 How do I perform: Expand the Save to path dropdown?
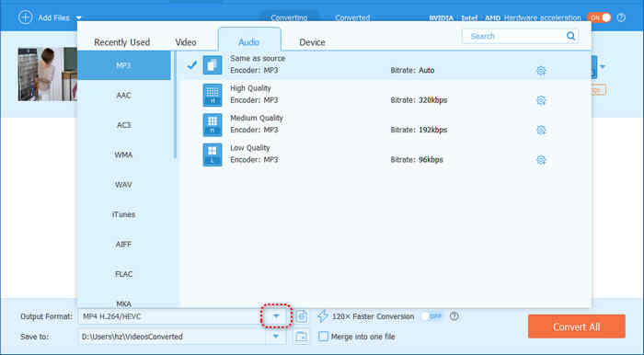pos(276,337)
